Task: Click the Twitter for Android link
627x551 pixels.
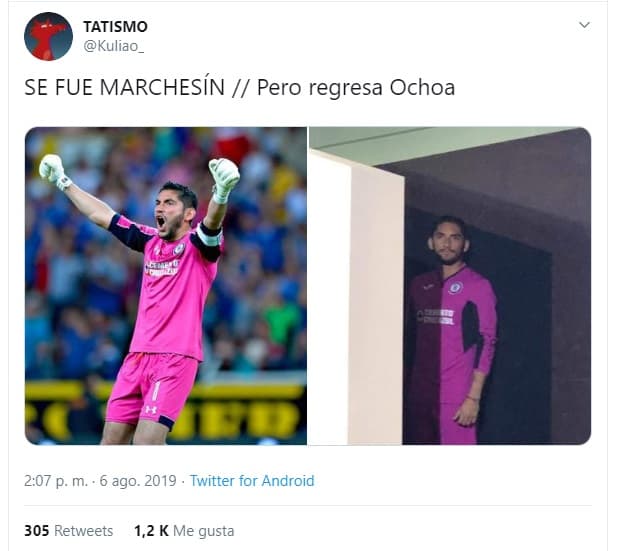Action: [x=252, y=481]
